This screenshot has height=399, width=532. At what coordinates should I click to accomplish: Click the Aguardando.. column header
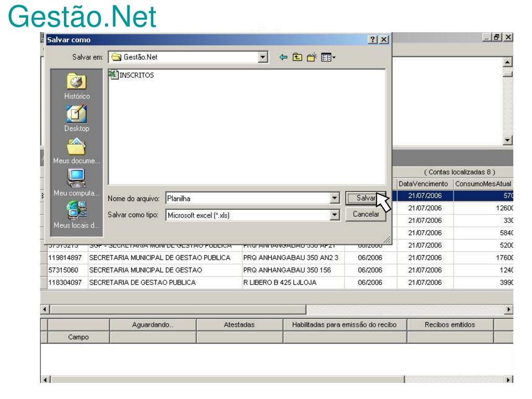[x=153, y=325]
